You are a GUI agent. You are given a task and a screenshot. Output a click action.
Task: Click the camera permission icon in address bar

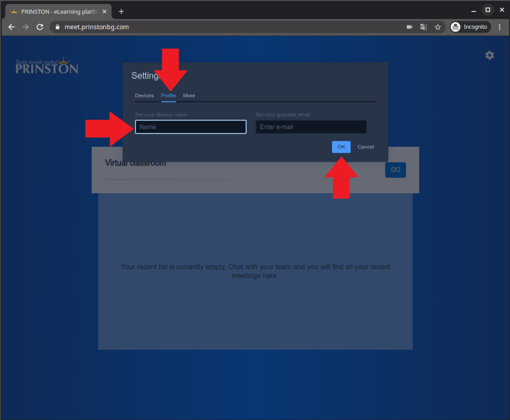pyautogui.click(x=409, y=27)
